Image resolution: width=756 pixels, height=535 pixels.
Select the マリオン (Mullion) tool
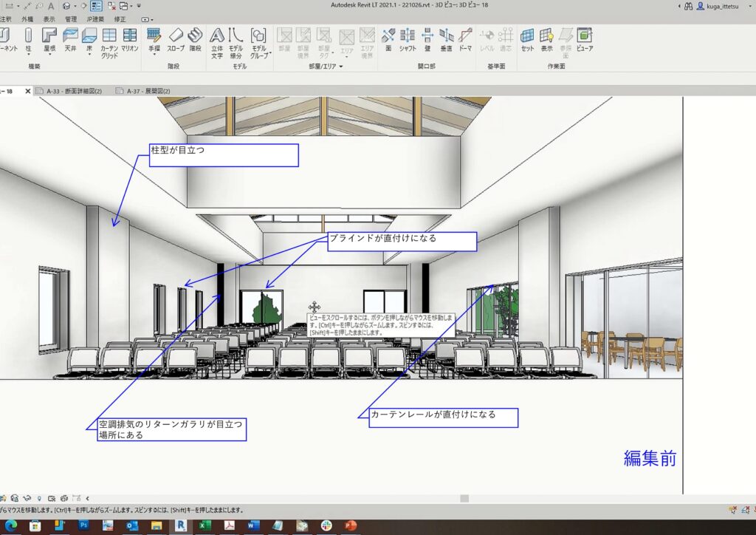point(130,38)
